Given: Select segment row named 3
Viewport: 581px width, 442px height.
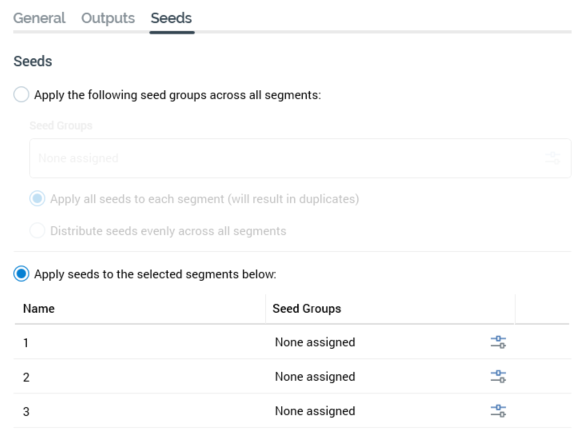Looking at the screenshot, I should pos(292,411).
